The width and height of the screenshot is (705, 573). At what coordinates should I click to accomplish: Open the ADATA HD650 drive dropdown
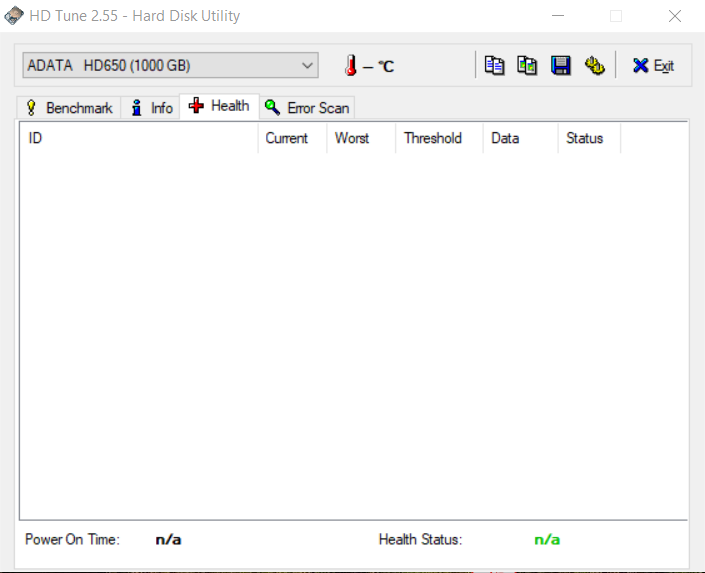(x=170, y=66)
